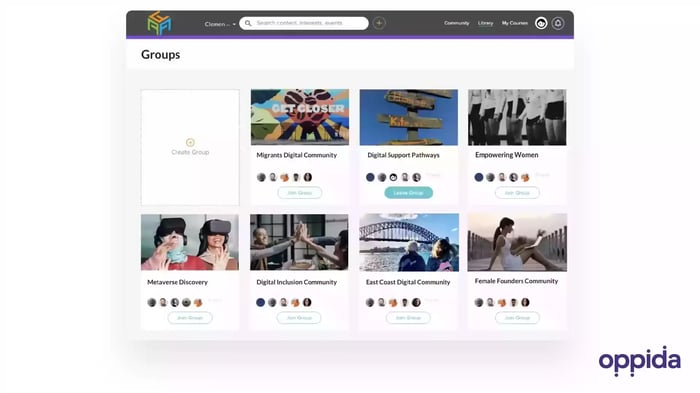Image resolution: width=700 pixels, height=393 pixels.
Task: Click first member avatar in Digital Support Pathways
Action: pyautogui.click(x=370, y=177)
